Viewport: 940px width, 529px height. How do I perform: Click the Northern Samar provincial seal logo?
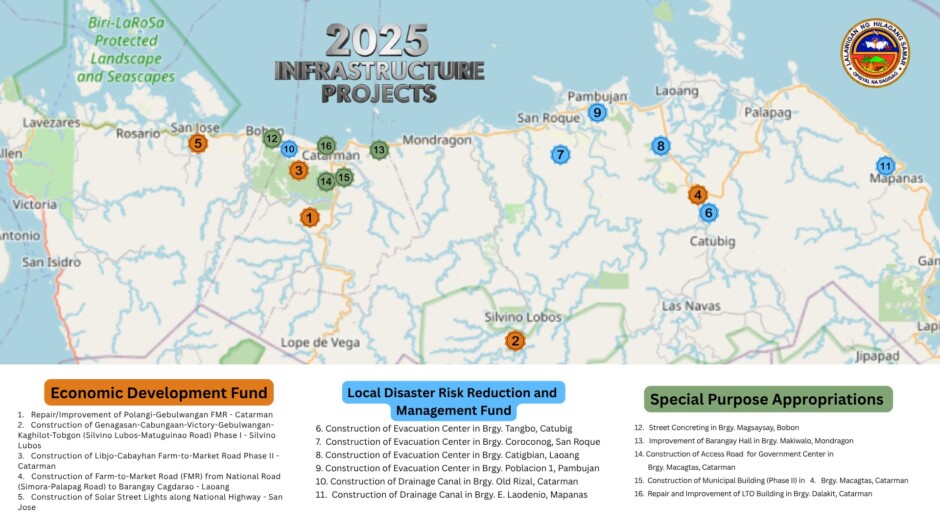click(874, 53)
